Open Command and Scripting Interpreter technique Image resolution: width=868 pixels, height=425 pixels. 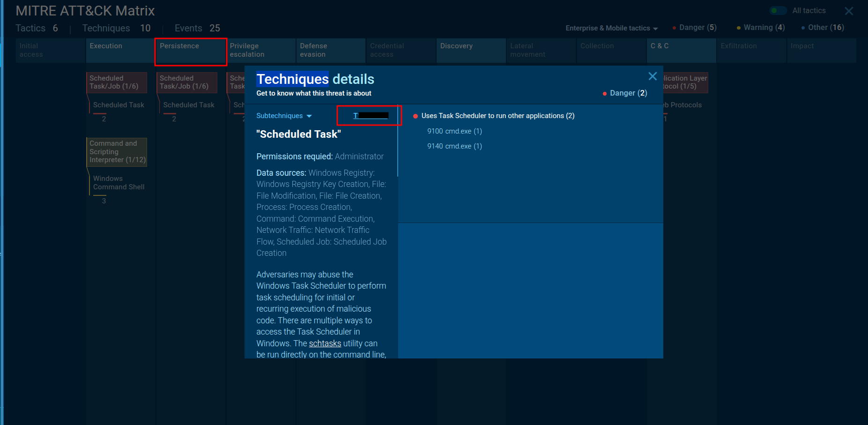pyautogui.click(x=117, y=152)
